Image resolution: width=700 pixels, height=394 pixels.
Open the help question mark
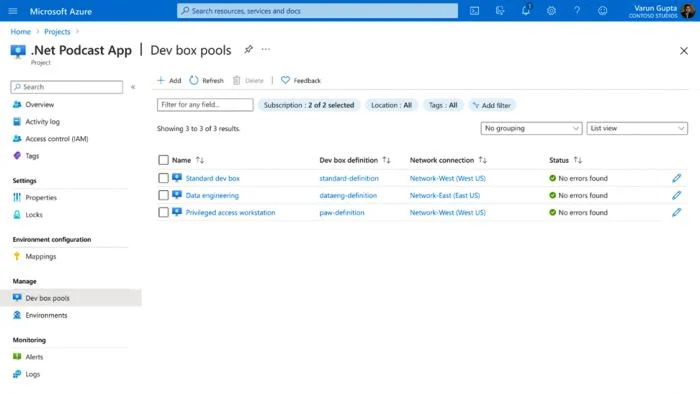[x=577, y=11]
